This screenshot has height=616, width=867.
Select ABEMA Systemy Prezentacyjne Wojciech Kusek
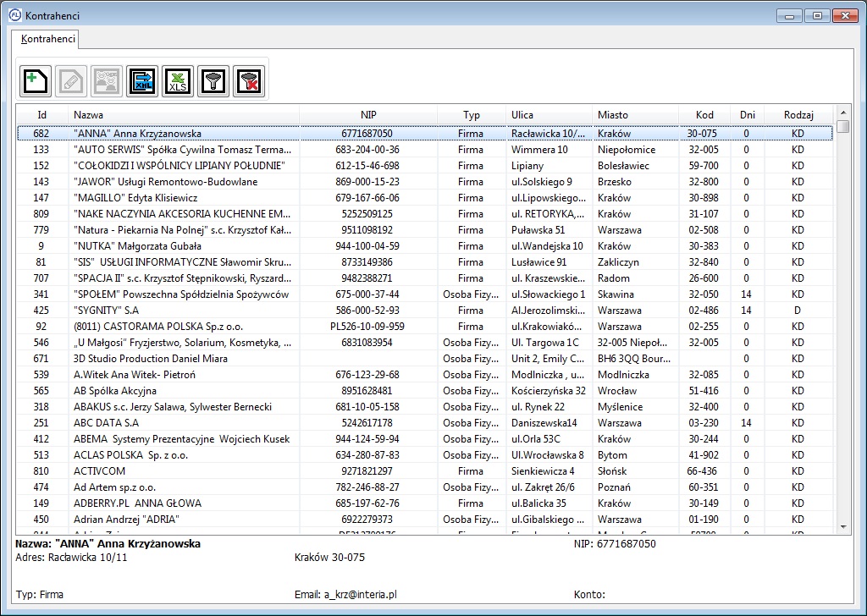point(425,438)
